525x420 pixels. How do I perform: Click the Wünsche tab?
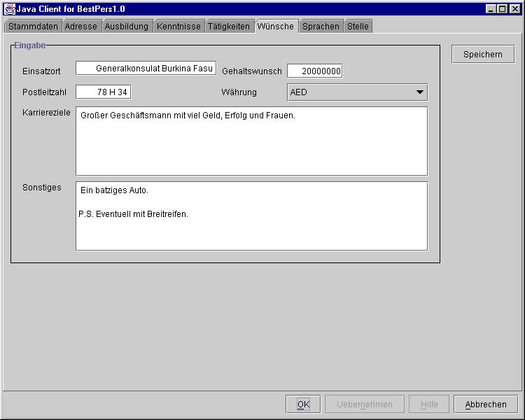pos(276,26)
